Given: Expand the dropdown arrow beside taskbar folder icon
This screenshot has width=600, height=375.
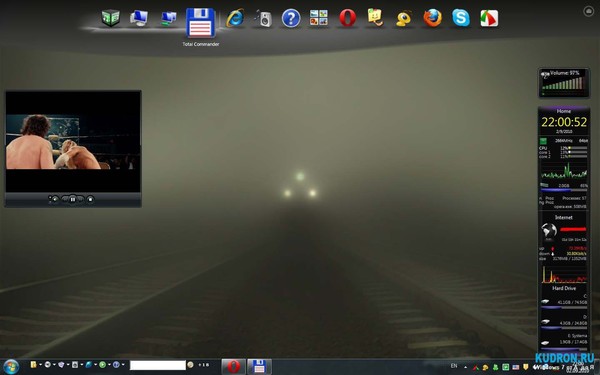Looking at the screenshot, I should click(40, 365).
